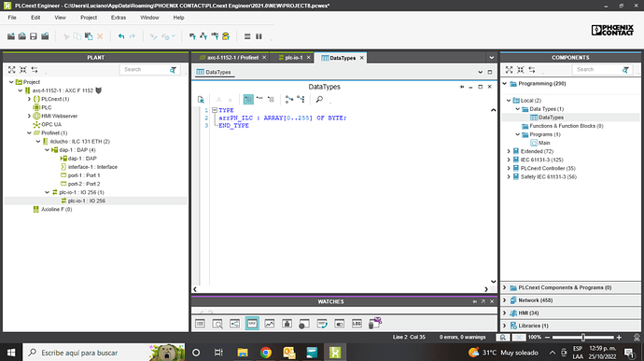
Task: Click the recycle bin with mail icon
Action: (x=374, y=323)
